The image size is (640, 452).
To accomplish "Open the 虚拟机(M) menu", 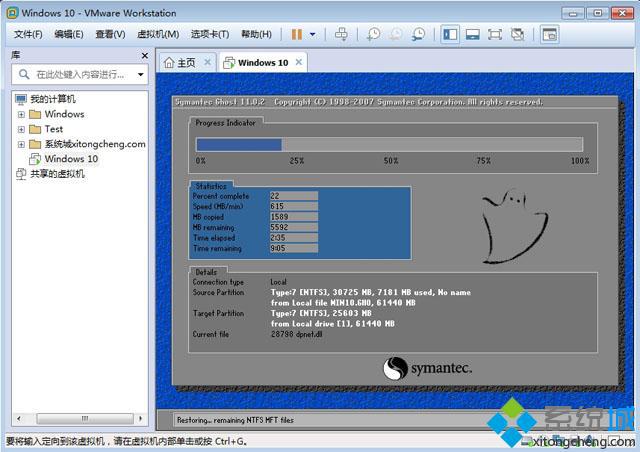I will point(158,34).
